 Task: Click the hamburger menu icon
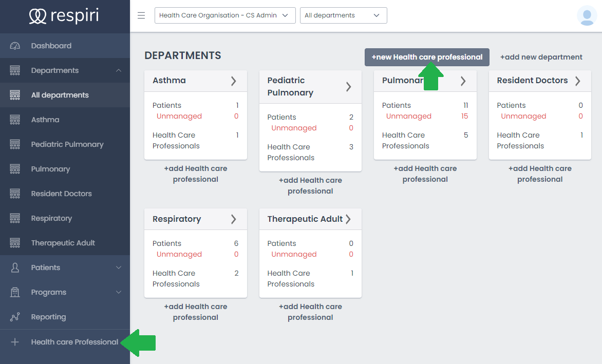[141, 15]
